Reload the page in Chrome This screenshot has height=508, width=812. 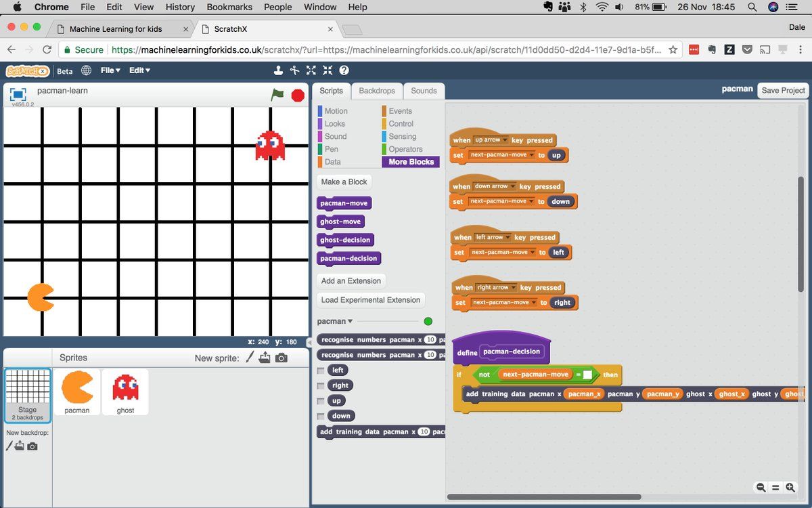point(47,49)
